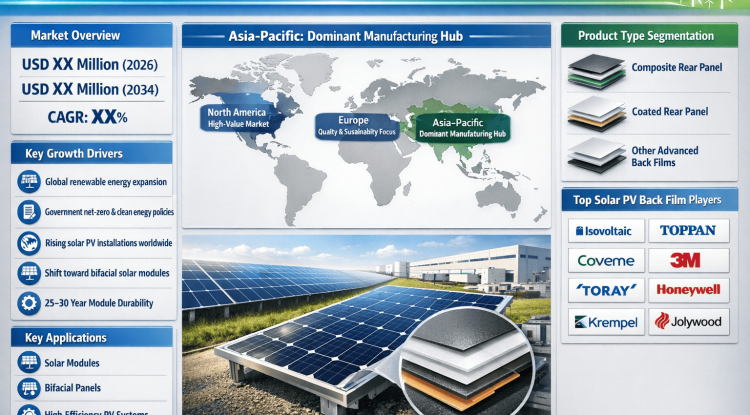Click the Bifacial Panels application icon

pyautogui.click(x=29, y=388)
